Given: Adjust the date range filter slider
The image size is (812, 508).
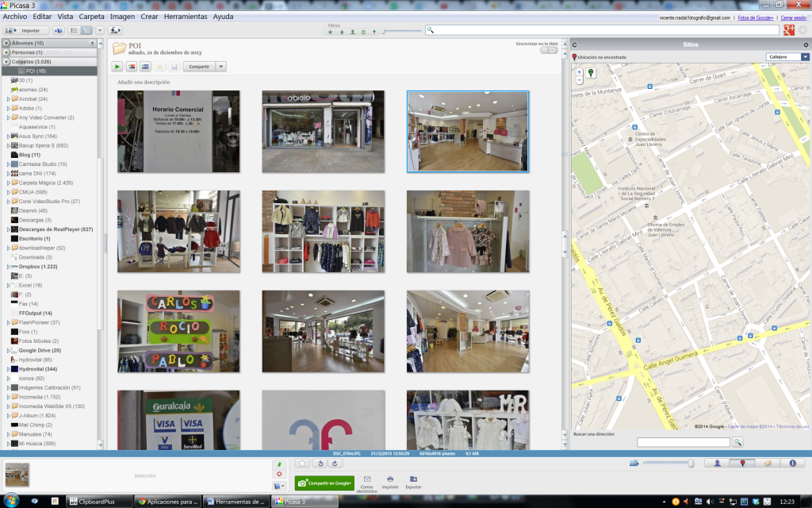Looking at the screenshot, I should [401, 32].
